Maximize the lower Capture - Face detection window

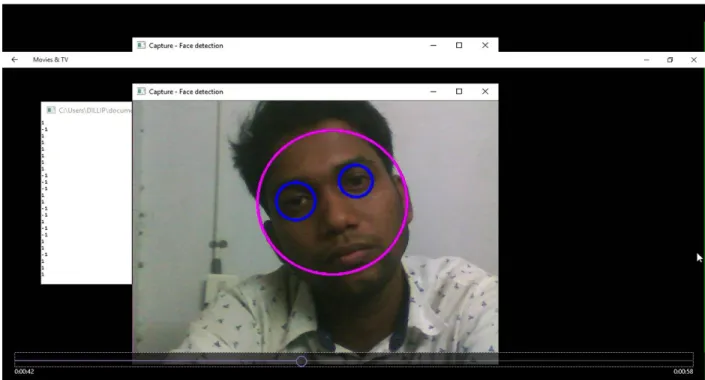[x=459, y=91]
